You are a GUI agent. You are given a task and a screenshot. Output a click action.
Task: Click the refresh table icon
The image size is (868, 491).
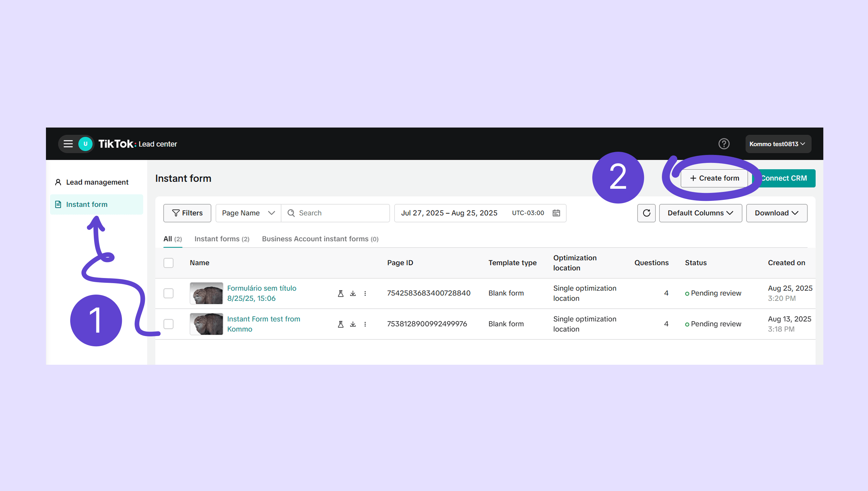(646, 213)
